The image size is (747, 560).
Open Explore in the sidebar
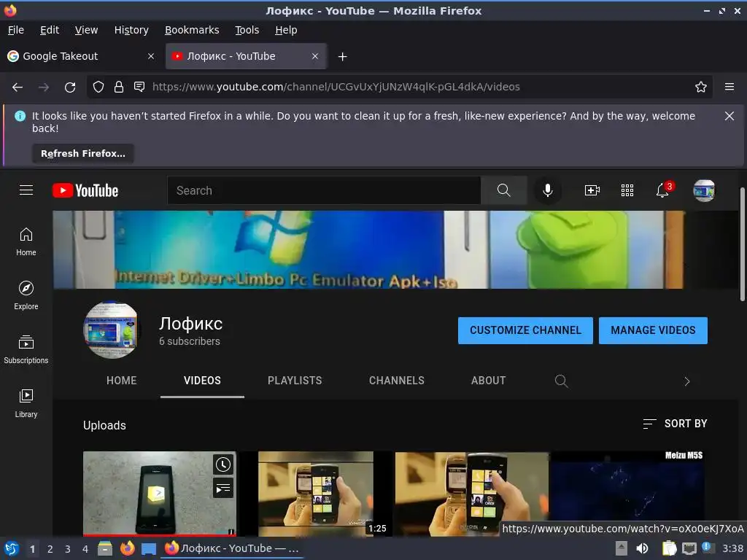click(26, 296)
